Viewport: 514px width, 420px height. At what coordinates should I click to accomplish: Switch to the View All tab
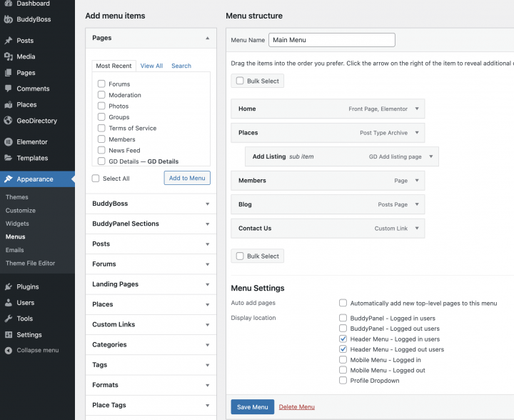click(151, 66)
